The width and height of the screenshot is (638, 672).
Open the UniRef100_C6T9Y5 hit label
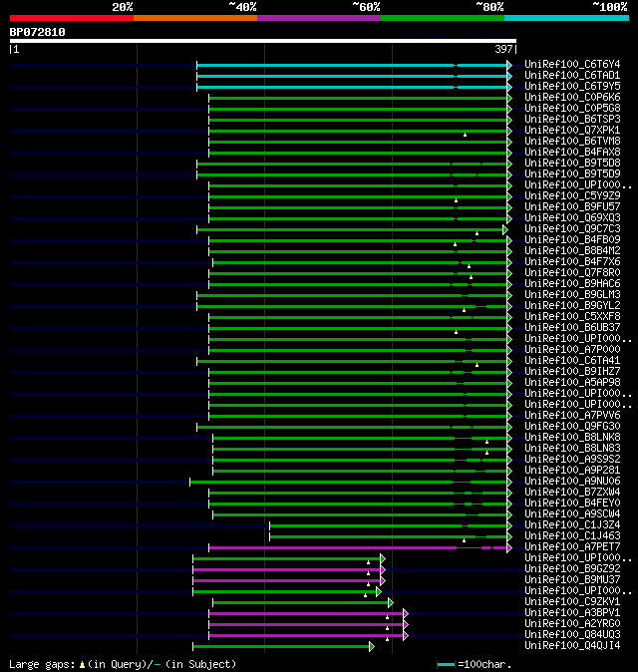pyautogui.click(x=572, y=86)
